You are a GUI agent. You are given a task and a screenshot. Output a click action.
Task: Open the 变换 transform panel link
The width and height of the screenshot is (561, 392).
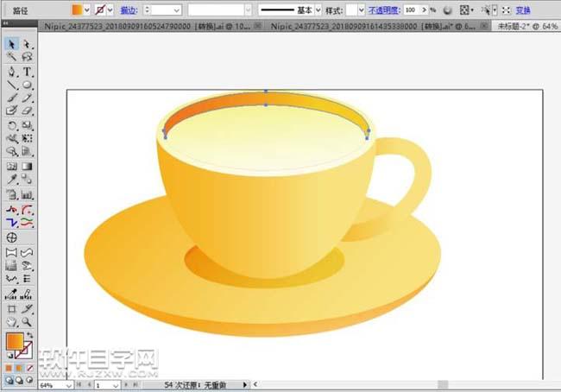tap(523, 9)
